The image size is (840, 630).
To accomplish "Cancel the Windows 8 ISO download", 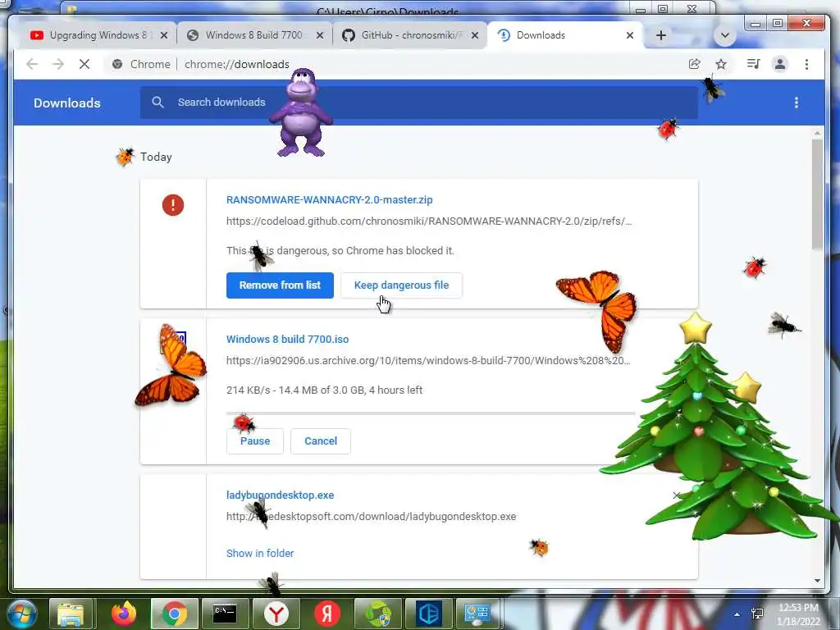I will [x=321, y=441].
